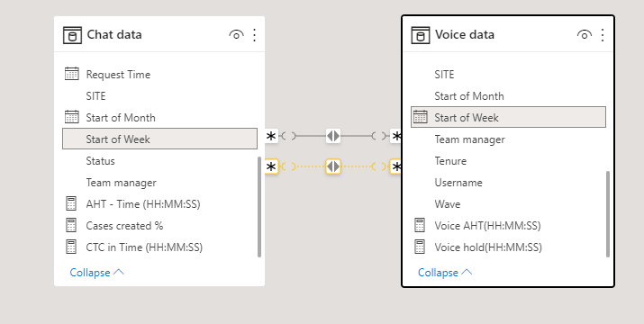Click the Chat data table title
This screenshot has width=644, height=324.
click(114, 34)
